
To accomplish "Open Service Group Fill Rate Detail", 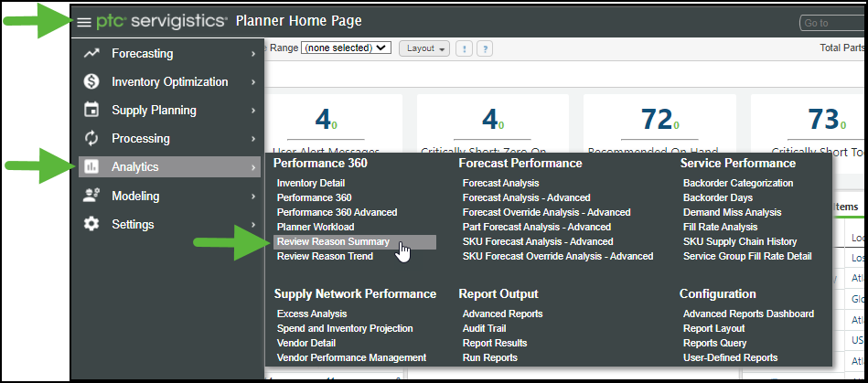I will coord(747,256).
